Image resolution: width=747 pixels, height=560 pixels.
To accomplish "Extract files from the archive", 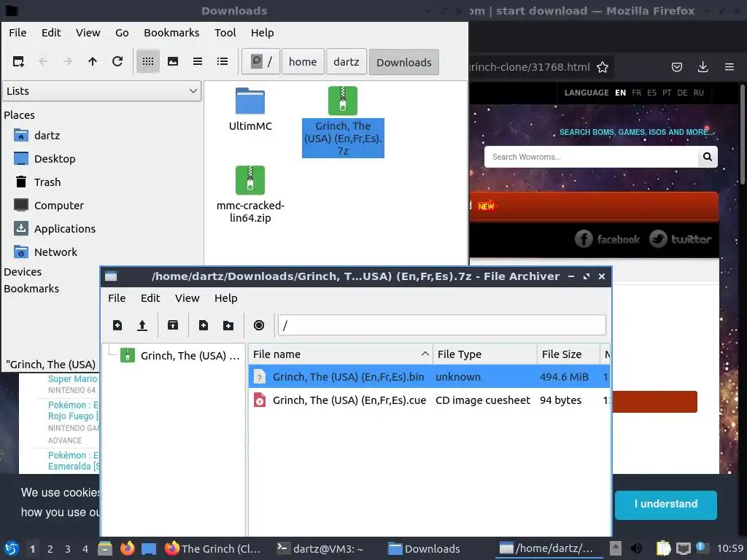I will [173, 325].
